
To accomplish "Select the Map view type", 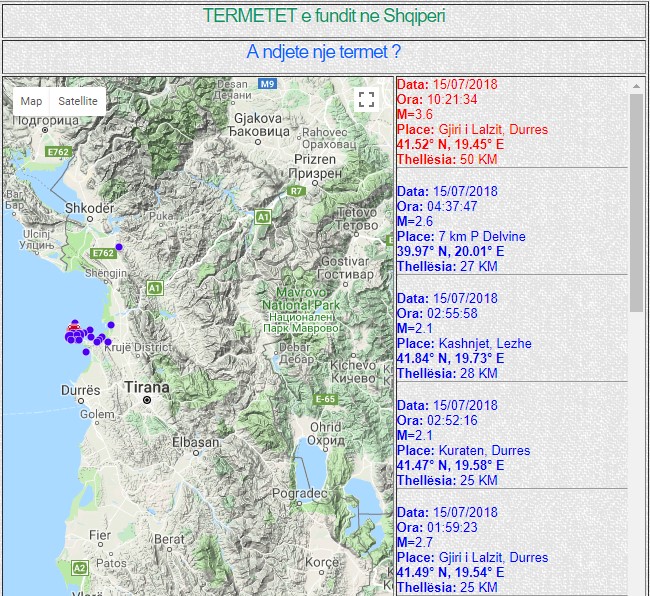I will pyautogui.click(x=32, y=101).
